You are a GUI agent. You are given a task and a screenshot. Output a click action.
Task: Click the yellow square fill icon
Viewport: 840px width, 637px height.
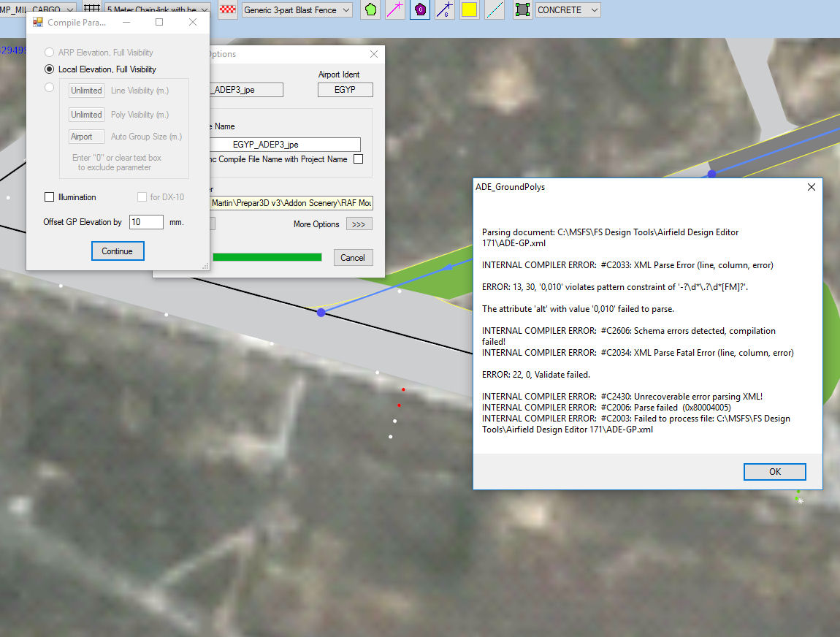pos(469,10)
